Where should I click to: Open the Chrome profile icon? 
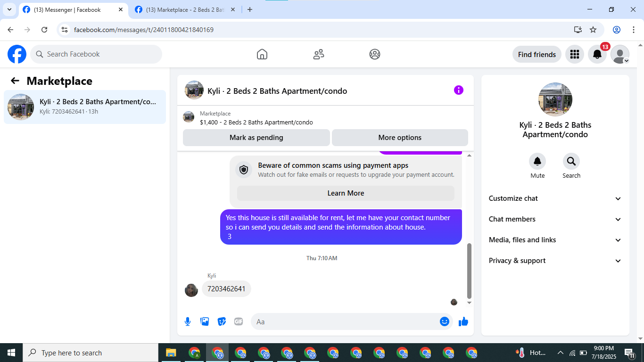coord(616,30)
